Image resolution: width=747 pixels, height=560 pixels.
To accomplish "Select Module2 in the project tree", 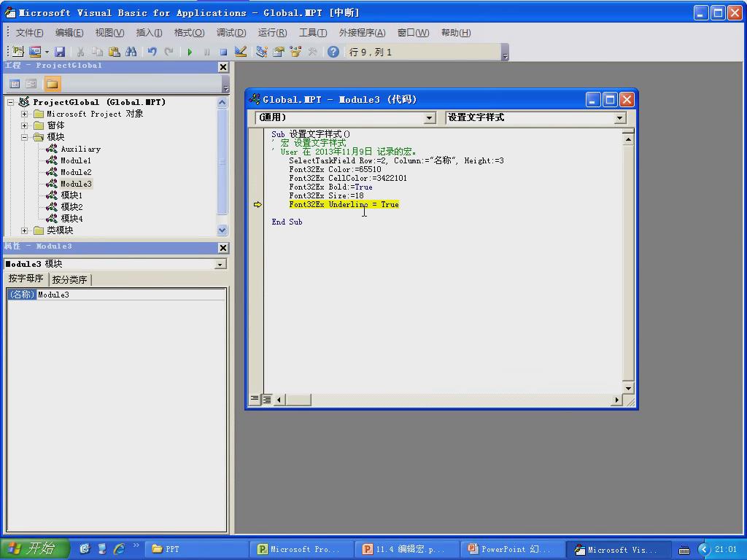I will pos(76,172).
